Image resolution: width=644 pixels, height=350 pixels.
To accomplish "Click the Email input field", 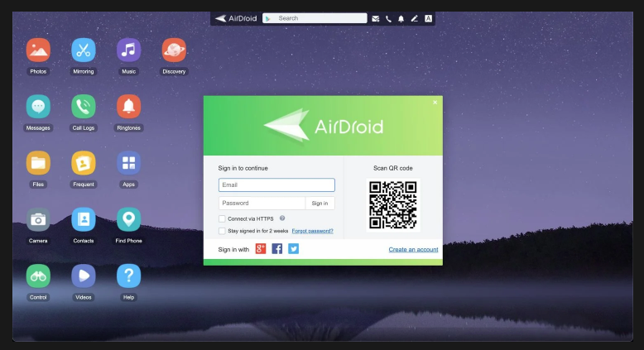I will click(x=276, y=185).
